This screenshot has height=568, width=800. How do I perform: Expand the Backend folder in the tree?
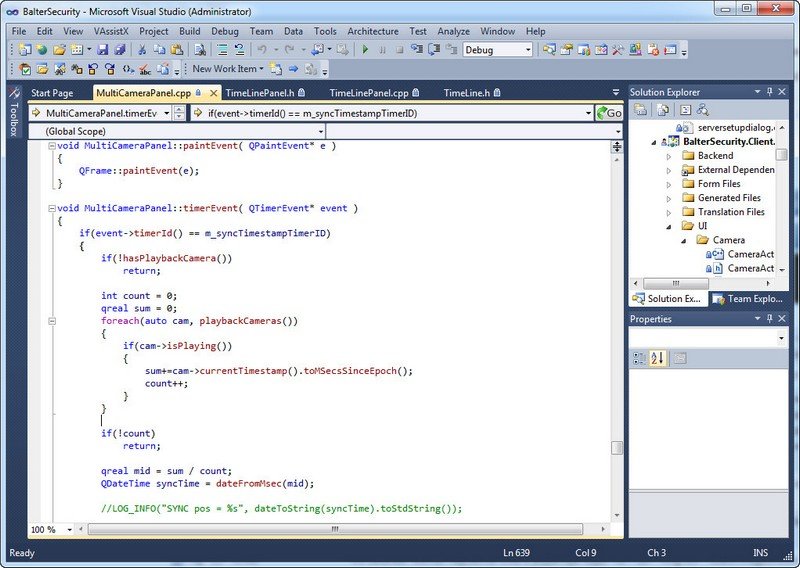[x=669, y=156]
